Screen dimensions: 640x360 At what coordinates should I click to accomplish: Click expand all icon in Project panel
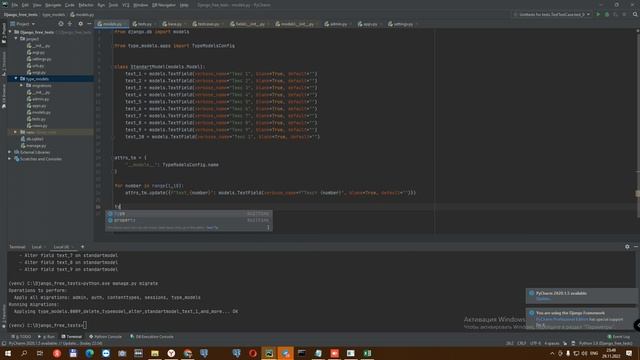point(70,24)
